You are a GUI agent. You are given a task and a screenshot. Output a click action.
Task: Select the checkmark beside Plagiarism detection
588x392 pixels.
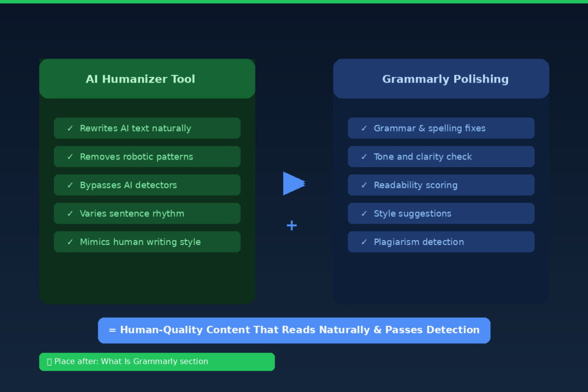coord(366,242)
